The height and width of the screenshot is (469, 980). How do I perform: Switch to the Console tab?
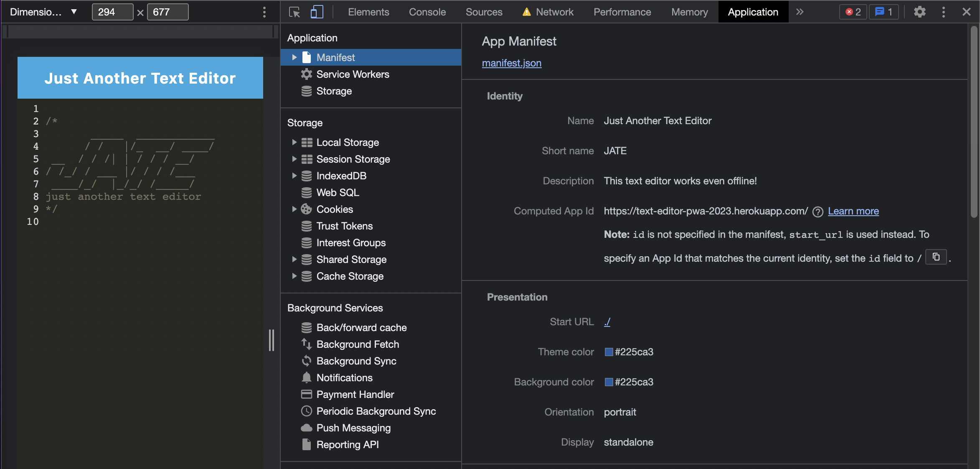(x=427, y=12)
